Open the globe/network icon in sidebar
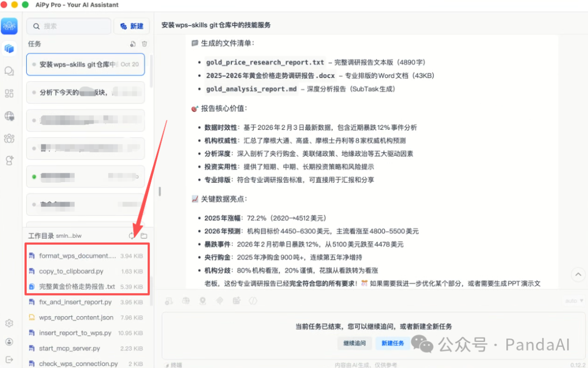 click(9, 116)
